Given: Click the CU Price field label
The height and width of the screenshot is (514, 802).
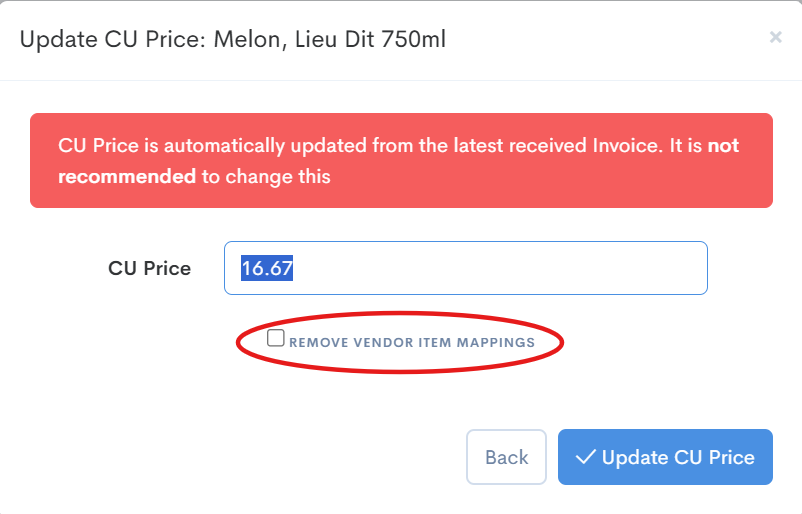Looking at the screenshot, I should (x=149, y=268).
